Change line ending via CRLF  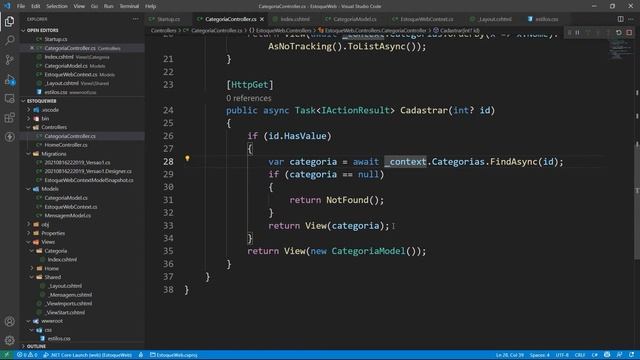pyautogui.click(x=580, y=355)
